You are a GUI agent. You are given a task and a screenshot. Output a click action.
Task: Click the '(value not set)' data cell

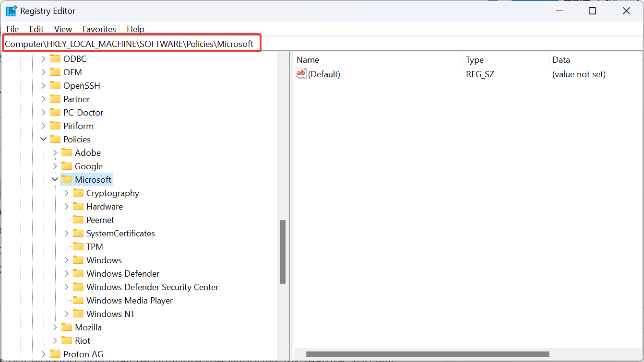point(579,74)
